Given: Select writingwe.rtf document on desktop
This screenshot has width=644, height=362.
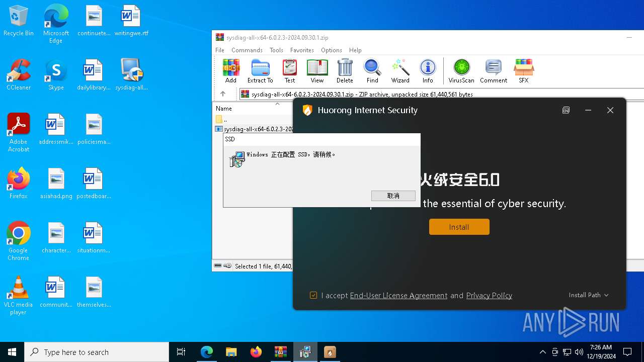Looking at the screenshot, I should click(131, 21).
